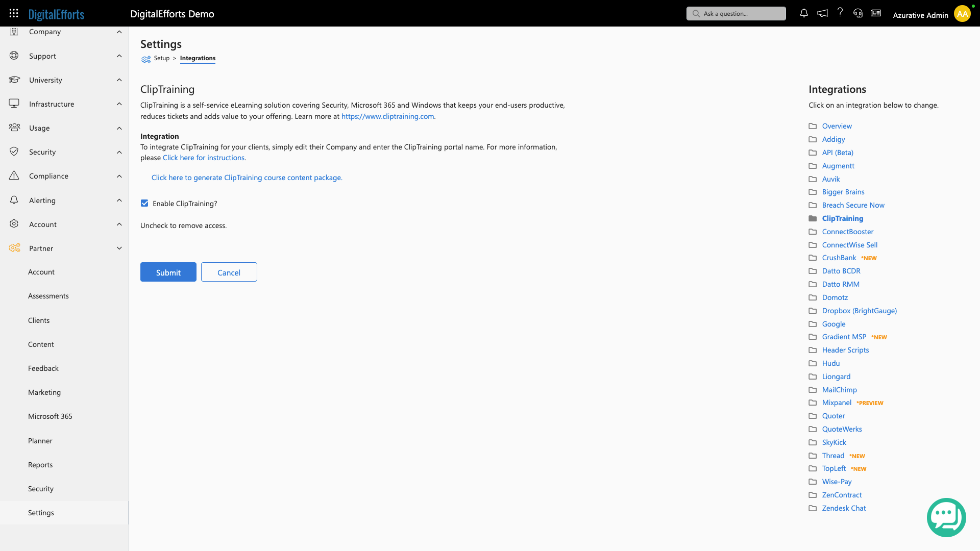Image resolution: width=980 pixels, height=551 pixels.
Task: Collapse the Alerting sidebar section
Action: [119, 201]
